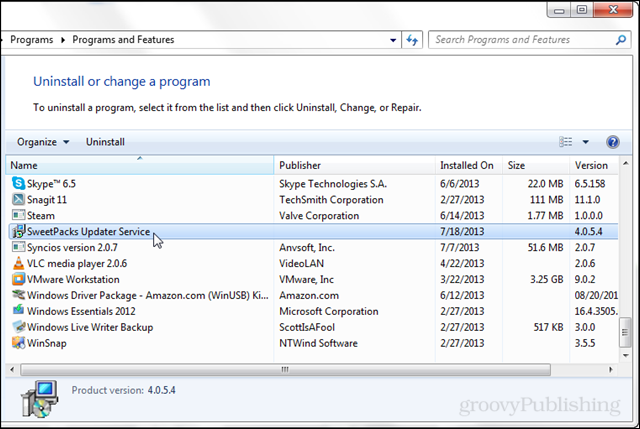The width and height of the screenshot is (640, 429).
Task: Select Syncios version 2.0.7 entry
Action: 72,247
